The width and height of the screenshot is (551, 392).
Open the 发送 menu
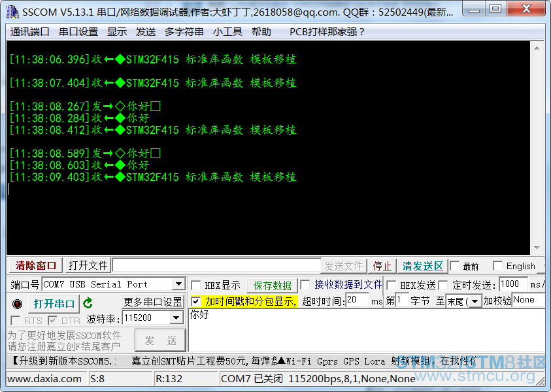[x=146, y=32]
